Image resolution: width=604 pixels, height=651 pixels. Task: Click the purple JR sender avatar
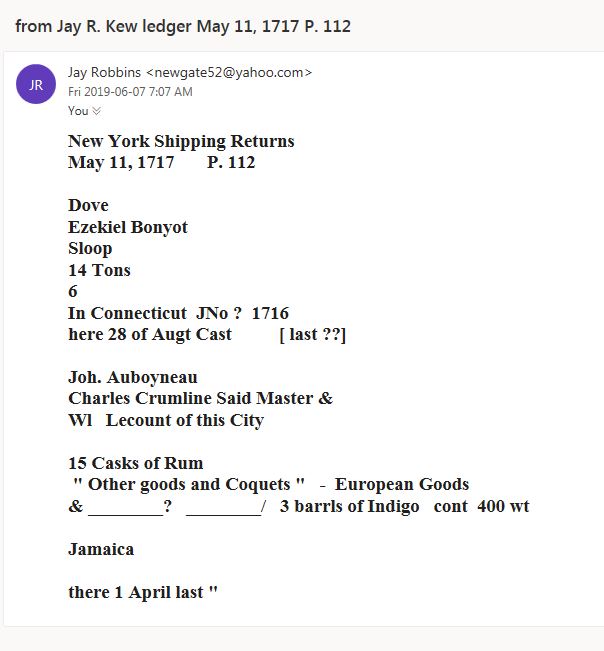pyautogui.click(x=36, y=84)
